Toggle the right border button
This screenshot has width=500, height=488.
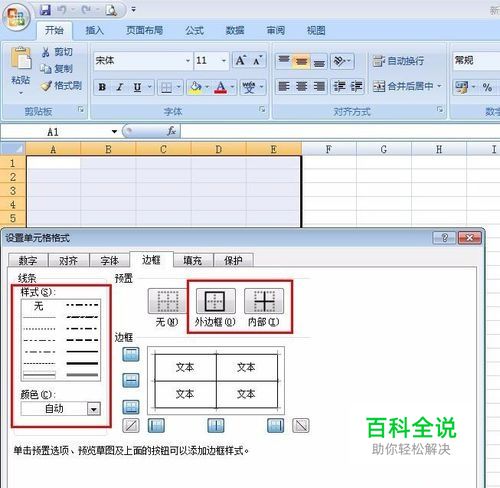click(276, 426)
